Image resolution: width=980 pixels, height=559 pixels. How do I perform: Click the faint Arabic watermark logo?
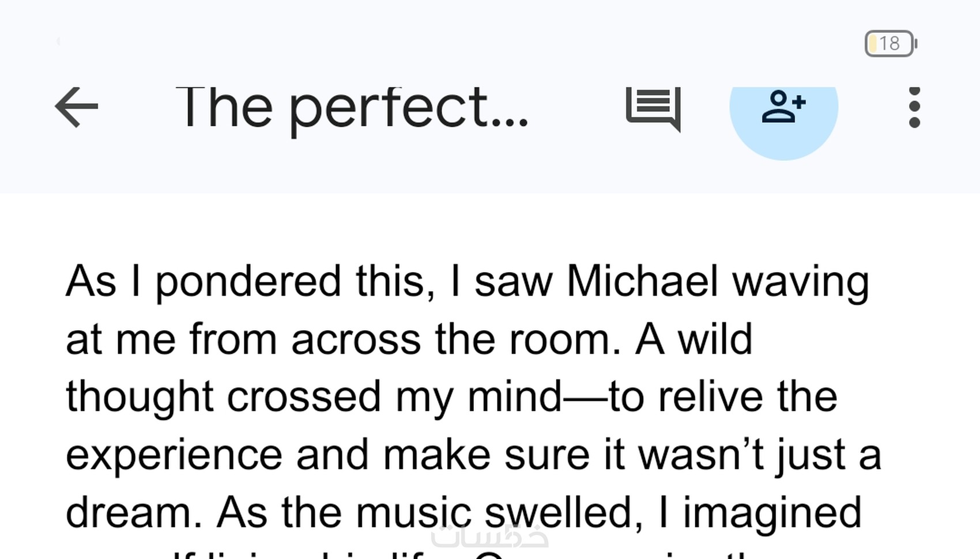[489, 537]
